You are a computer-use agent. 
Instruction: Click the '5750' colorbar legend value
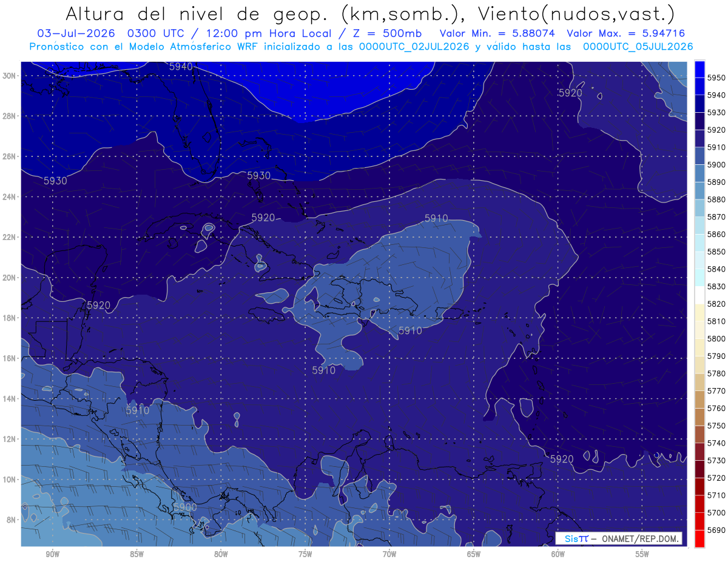(717, 426)
